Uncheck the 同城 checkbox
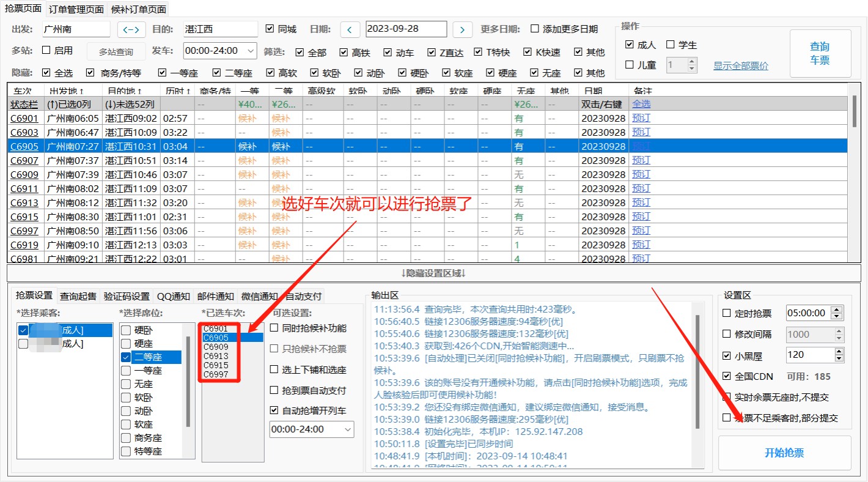This screenshot has width=868, height=482. pyautogui.click(x=270, y=28)
